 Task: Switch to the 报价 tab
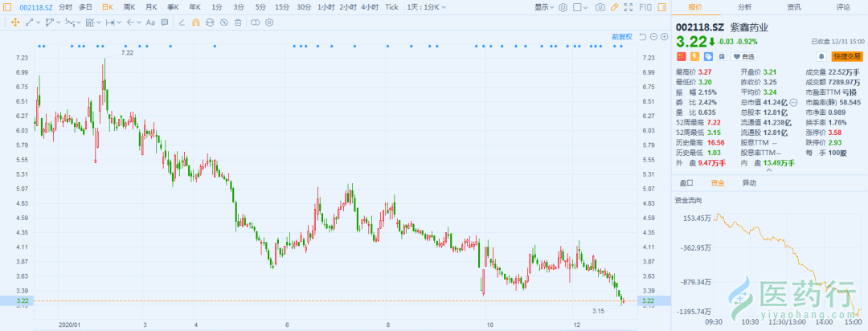click(x=696, y=7)
